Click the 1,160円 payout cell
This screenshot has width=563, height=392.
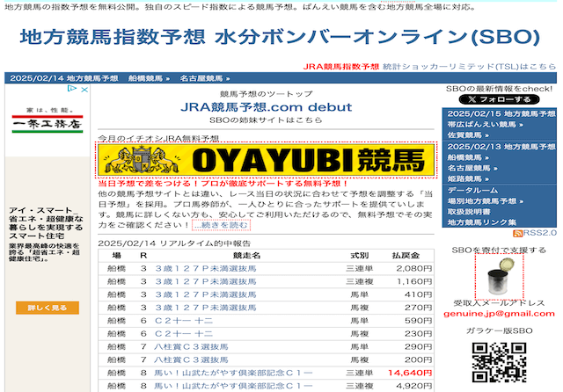[414, 281]
